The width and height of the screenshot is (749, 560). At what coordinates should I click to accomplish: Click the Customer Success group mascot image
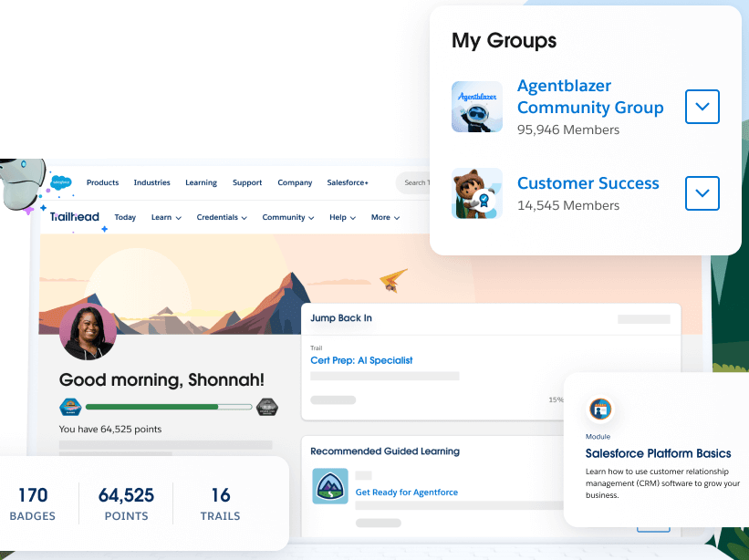point(477,193)
